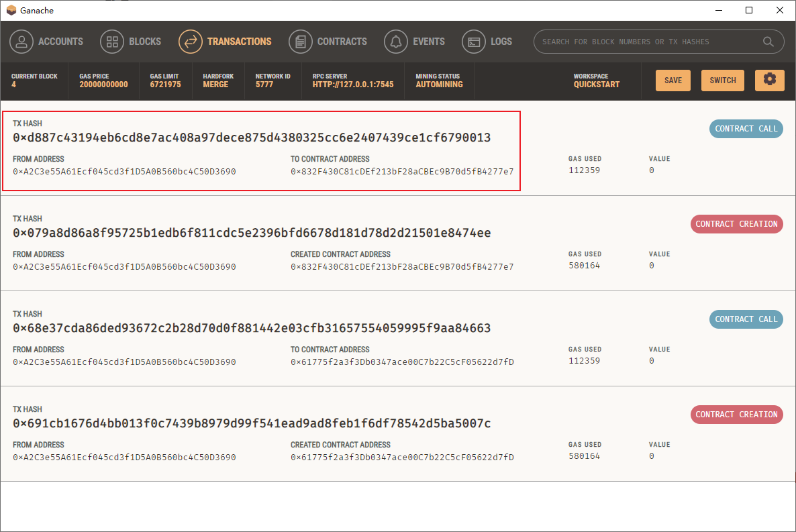
Task: Open the Accounts page icon
Action: coord(21,42)
